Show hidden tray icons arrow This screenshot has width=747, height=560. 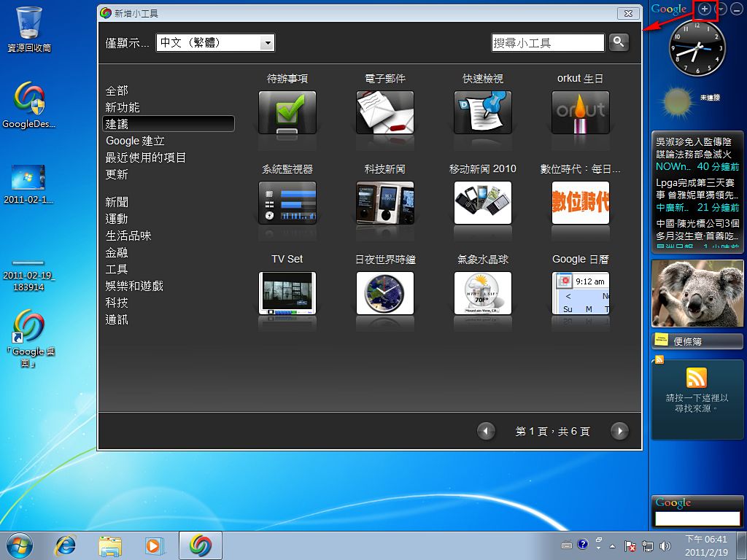613,546
